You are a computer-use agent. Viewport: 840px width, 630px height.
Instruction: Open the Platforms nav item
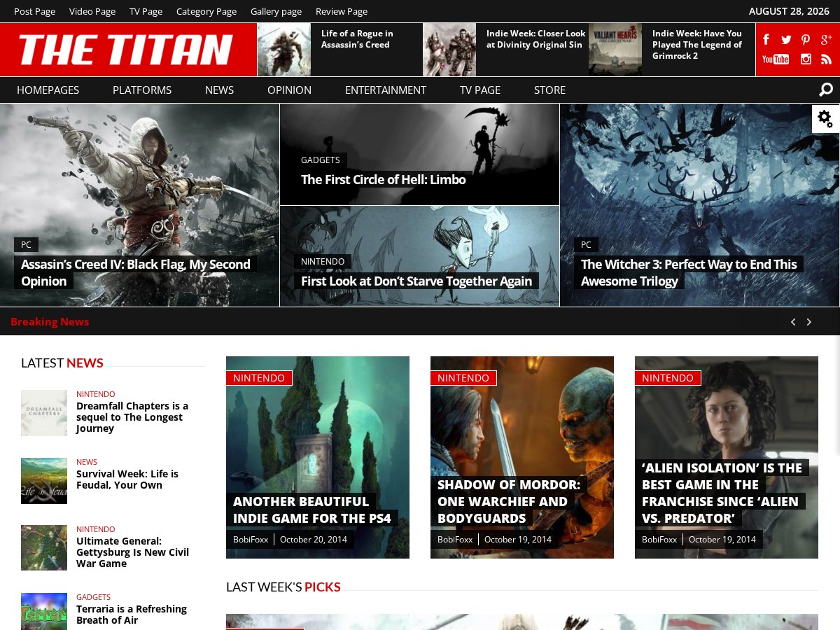tap(142, 90)
